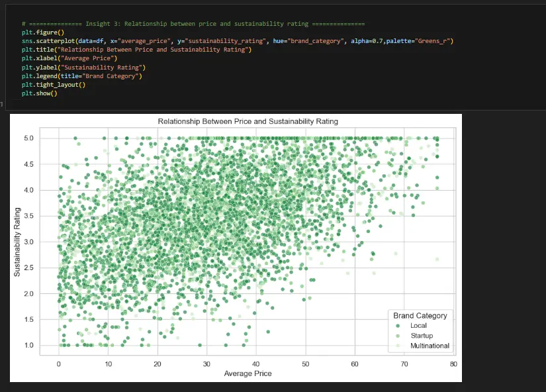Place cursor on the plt.figure() line
Viewport: 546px width, 392px height.
click(42, 32)
